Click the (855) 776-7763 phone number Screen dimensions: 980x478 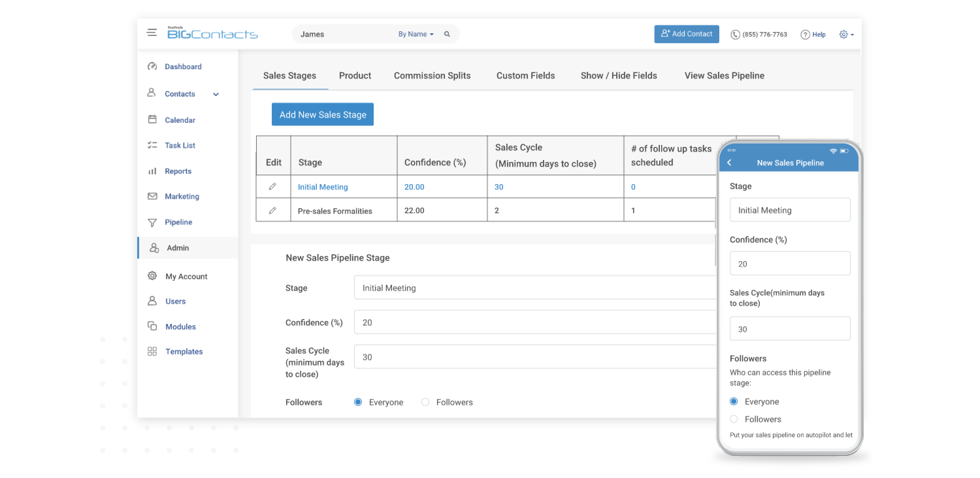(x=764, y=35)
